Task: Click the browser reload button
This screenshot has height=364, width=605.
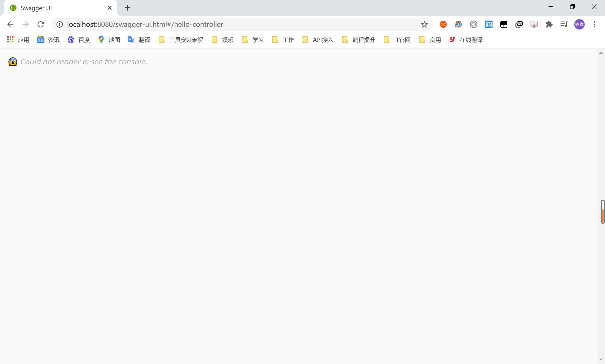Action: pyautogui.click(x=41, y=24)
